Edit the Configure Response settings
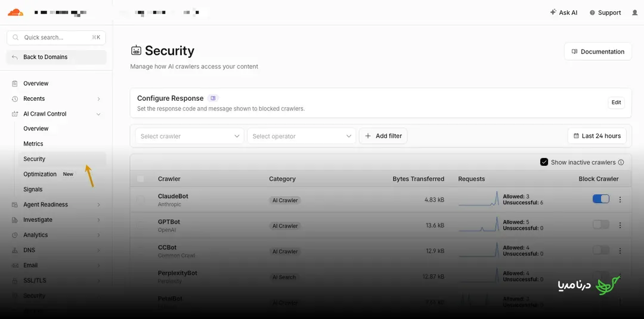Viewport: 644px width, 319px height. 616,103
